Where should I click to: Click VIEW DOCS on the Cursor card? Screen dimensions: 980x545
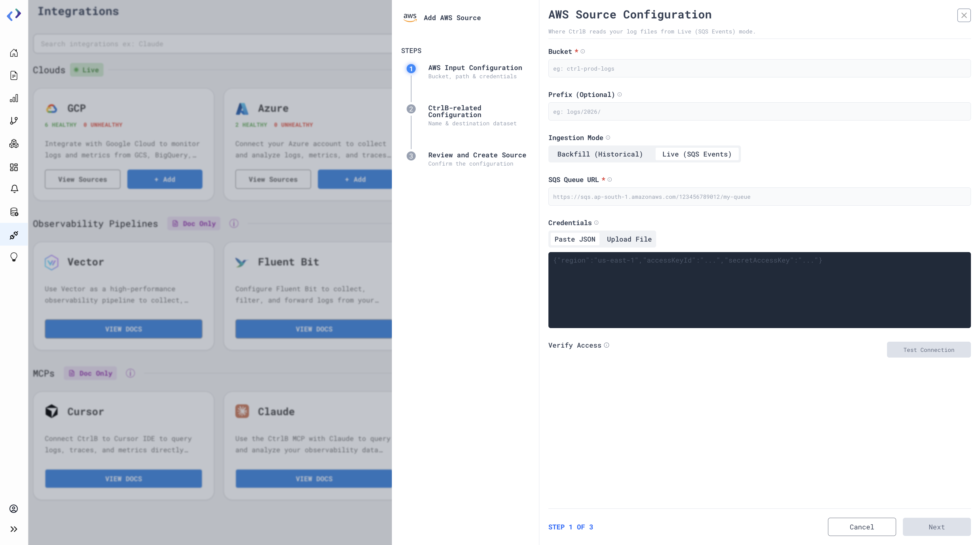point(124,479)
